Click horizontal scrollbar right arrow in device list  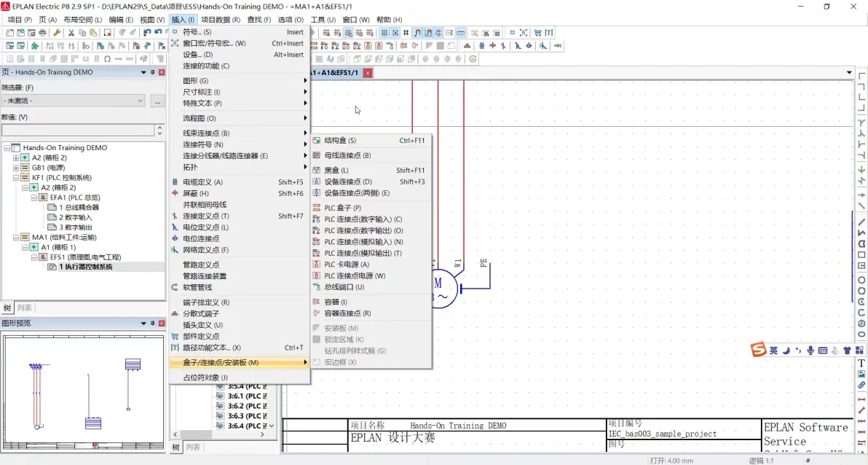[262, 435]
